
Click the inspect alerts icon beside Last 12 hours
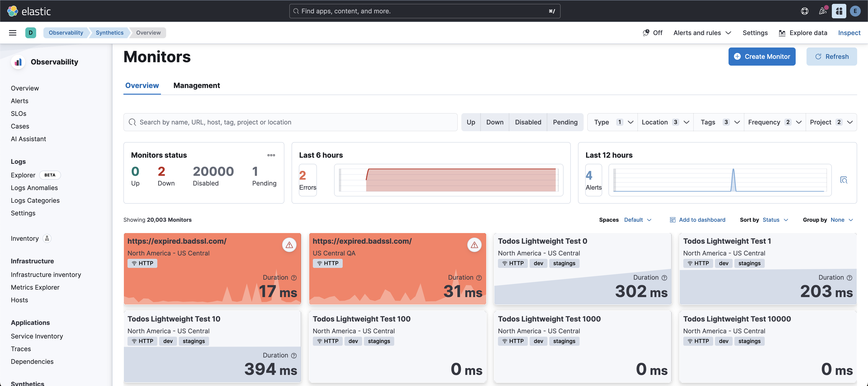[843, 180]
